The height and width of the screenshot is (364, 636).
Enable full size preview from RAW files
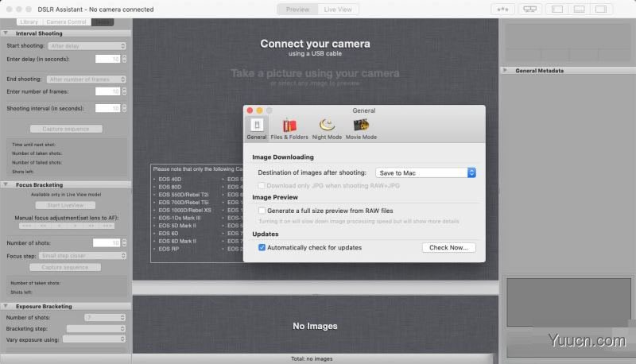click(x=262, y=211)
